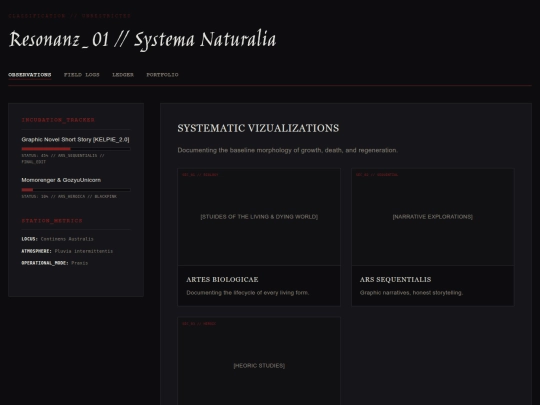
Task: Click the Momorenger & GozyuUnicorn progress bar
Action: click(76, 190)
